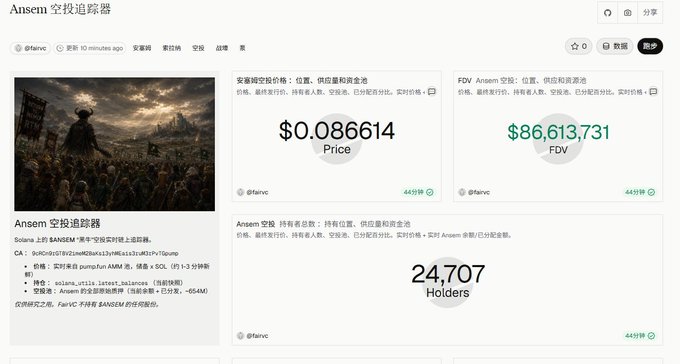Click the black 跑步 run button
This screenshot has height=364, width=680.
click(x=650, y=46)
